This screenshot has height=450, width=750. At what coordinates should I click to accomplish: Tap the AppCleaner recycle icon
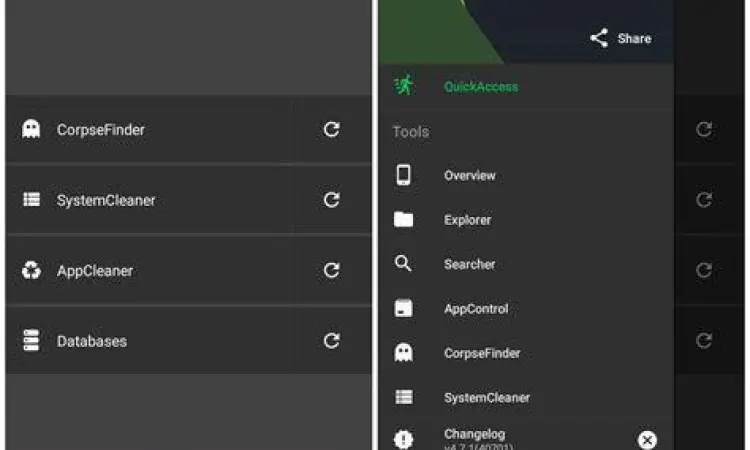[31, 270]
